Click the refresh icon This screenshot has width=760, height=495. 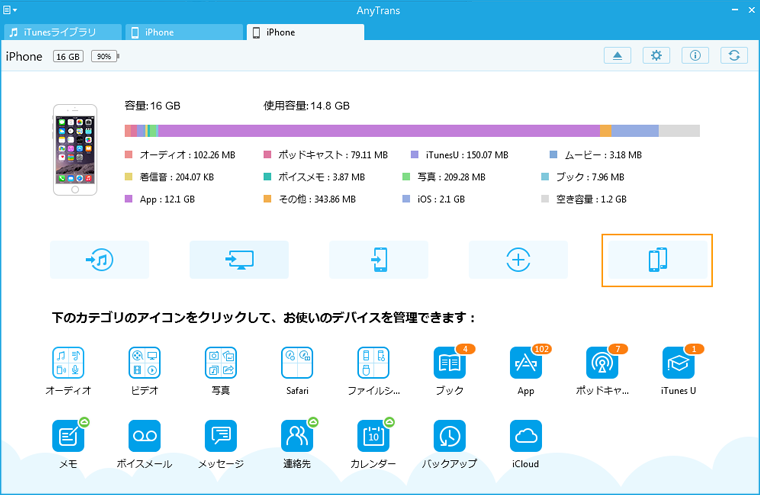[x=734, y=56]
